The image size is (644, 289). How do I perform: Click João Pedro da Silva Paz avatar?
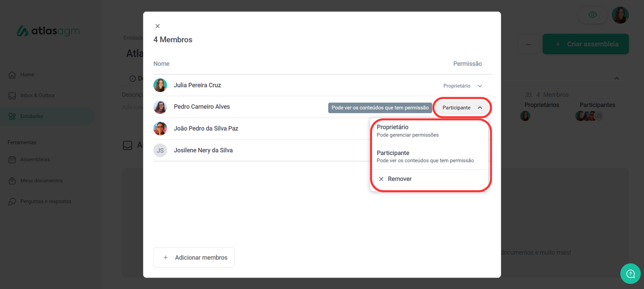160,129
